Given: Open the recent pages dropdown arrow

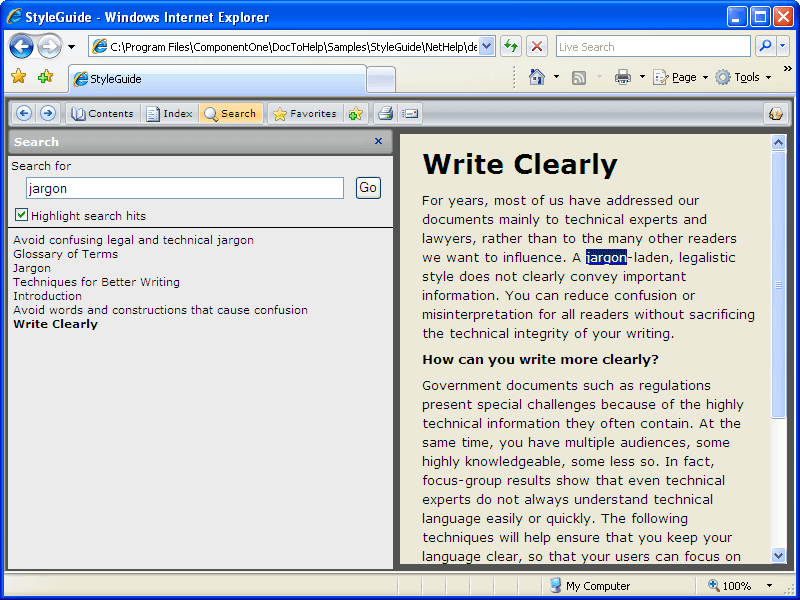Looking at the screenshot, I should click(71, 47).
